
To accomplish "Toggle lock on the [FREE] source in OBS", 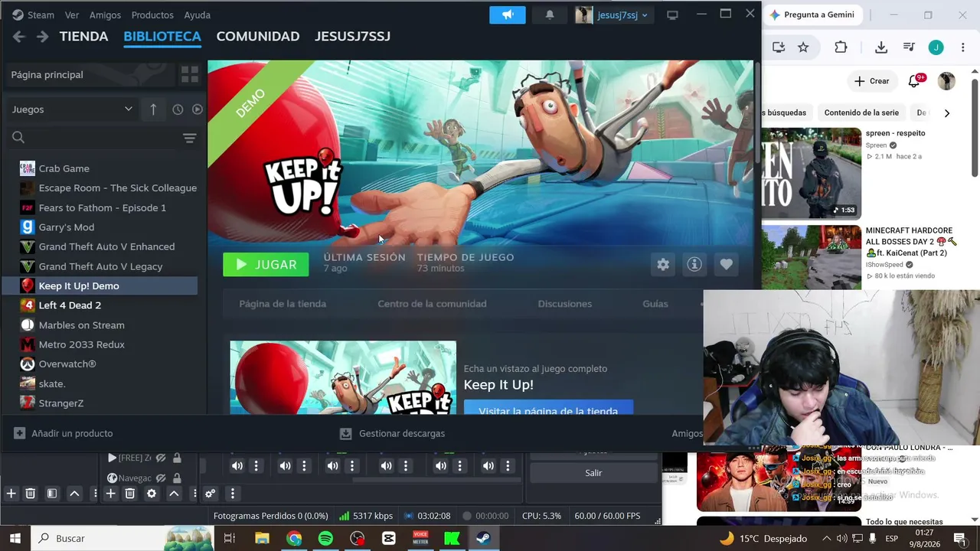I will [177, 458].
